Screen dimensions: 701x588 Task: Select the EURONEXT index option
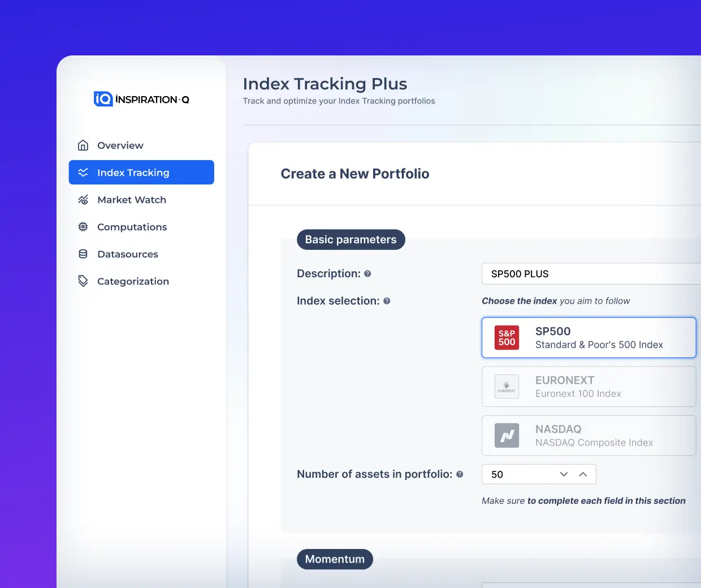[589, 387]
